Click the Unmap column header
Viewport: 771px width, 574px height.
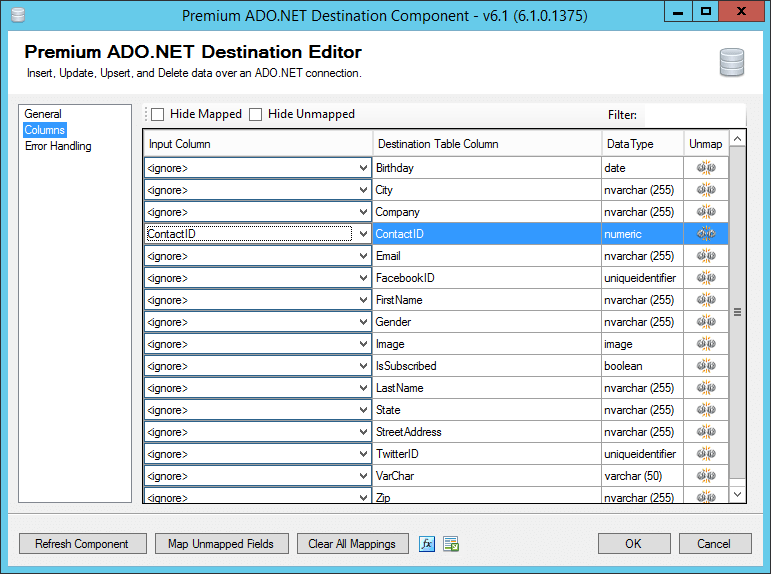coord(706,144)
